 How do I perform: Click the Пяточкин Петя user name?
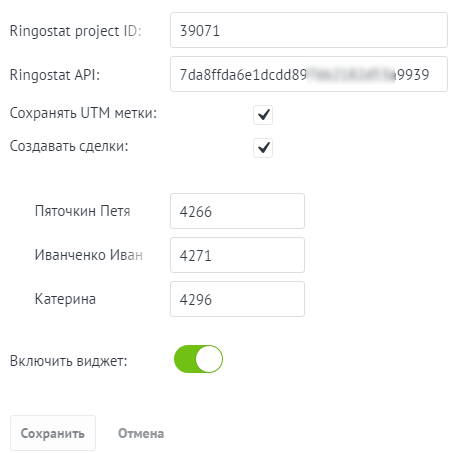tap(83, 211)
